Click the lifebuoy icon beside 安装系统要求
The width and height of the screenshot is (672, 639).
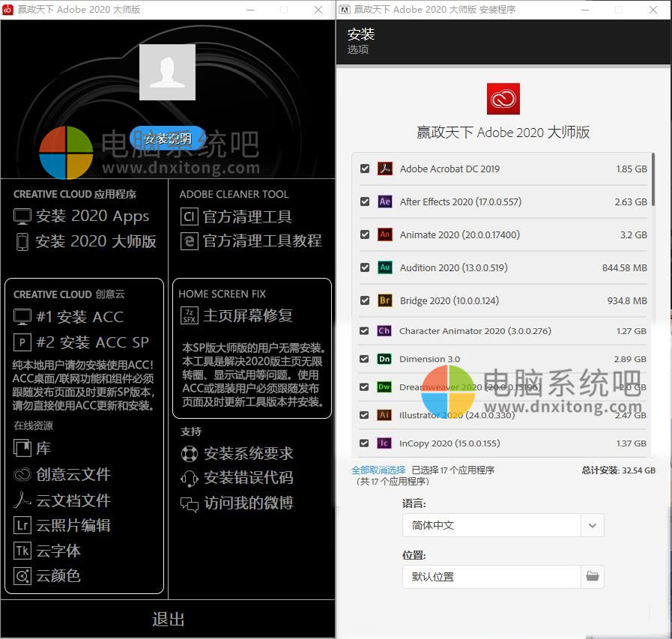coord(190,454)
